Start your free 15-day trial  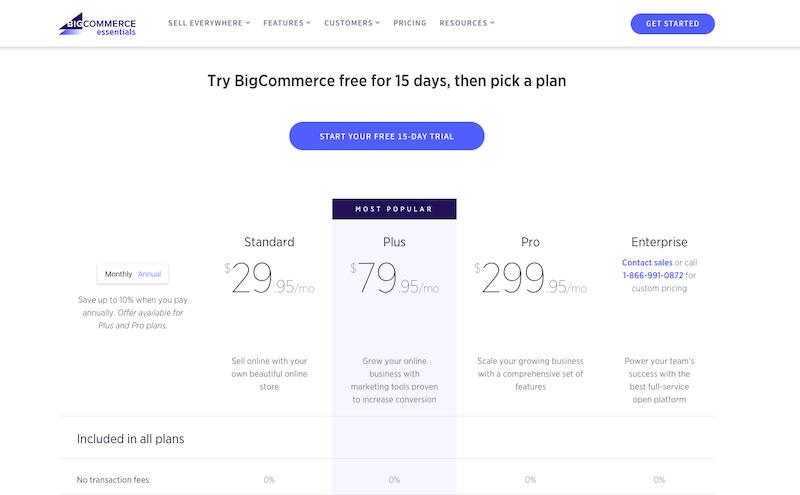[x=387, y=136]
